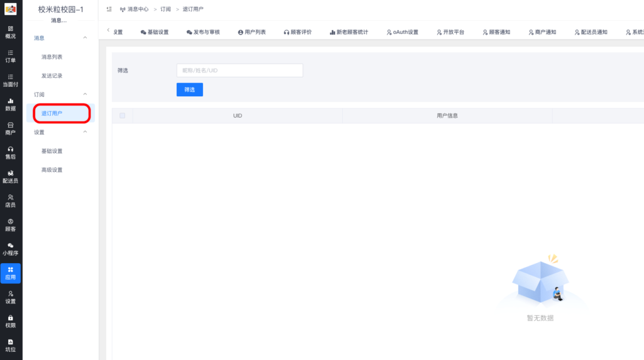Collapse the 订阅 menu group
The image size is (644, 360).
[x=85, y=94]
